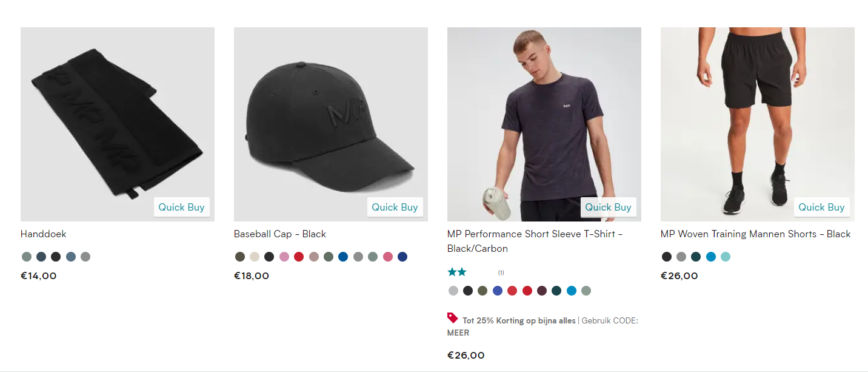Viewport: 868px width, 372px height.
Task: Pick the teal swatch under the Training Shorts
Action: click(x=724, y=256)
